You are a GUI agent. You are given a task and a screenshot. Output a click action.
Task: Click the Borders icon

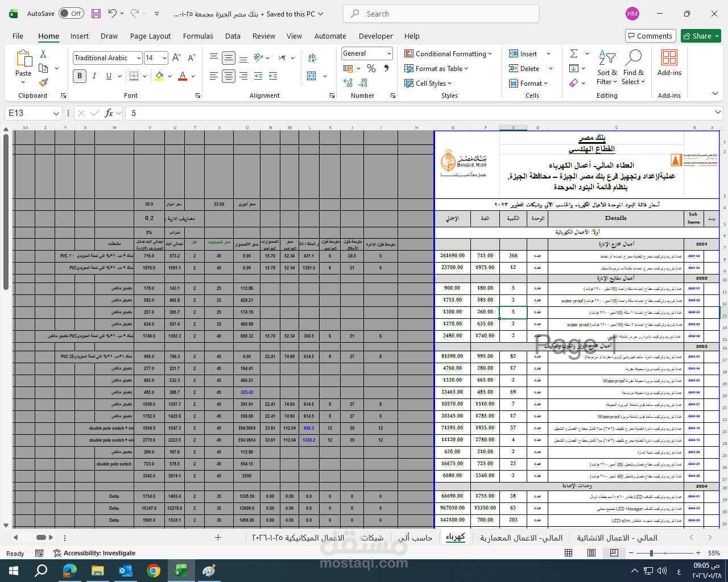pos(134,76)
